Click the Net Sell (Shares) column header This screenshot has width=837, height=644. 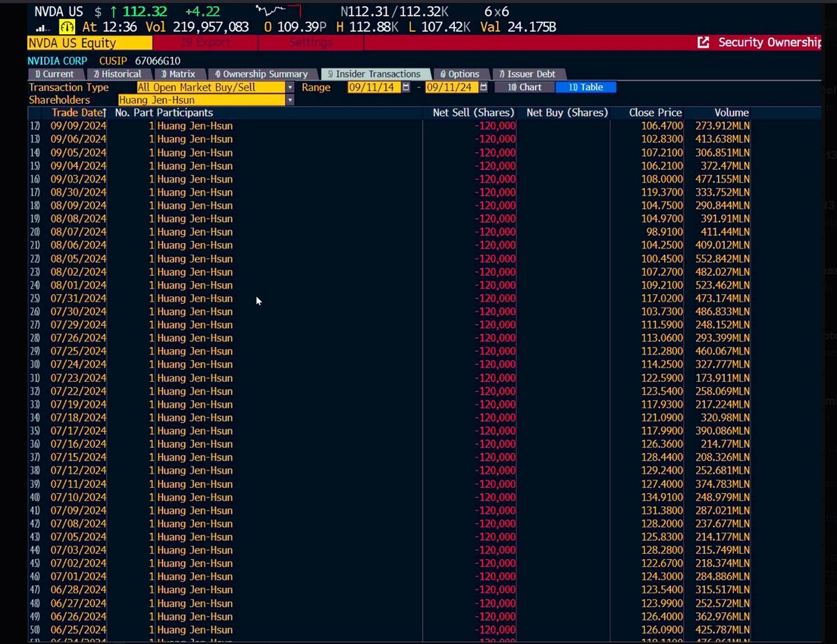(474, 113)
